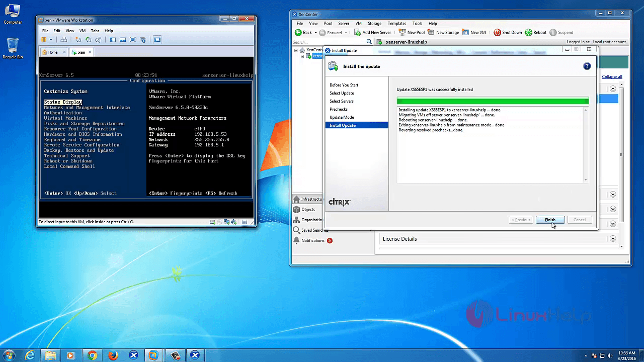
Task: Open Pool menu in XenCenter
Action: (328, 23)
